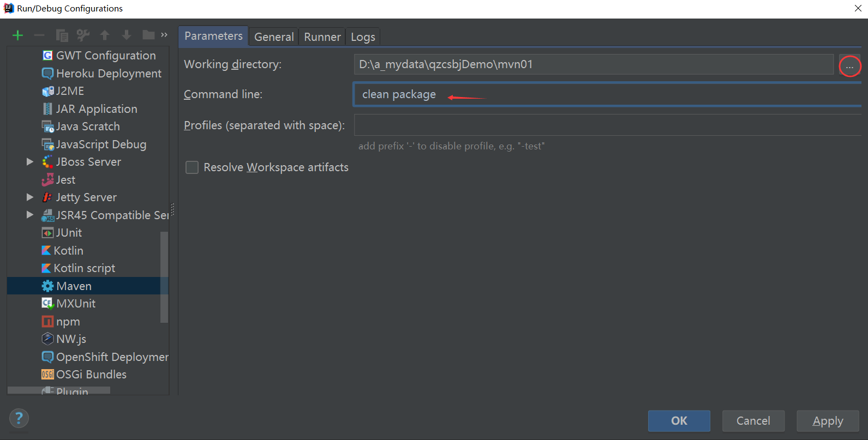Click into the Profiles input field
The image size is (868, 440).
tap(607, 125)
